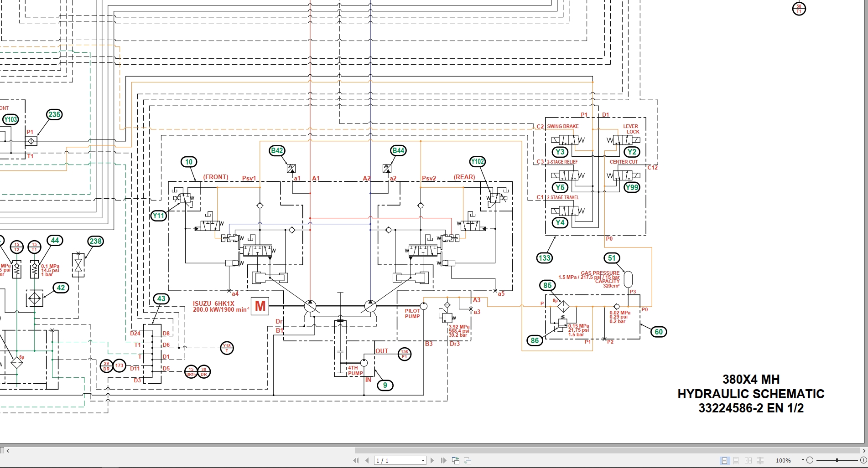Zoom out of the schematic
Image resolution: width=868 pixels, height=468 pixels.
(810, 460)
